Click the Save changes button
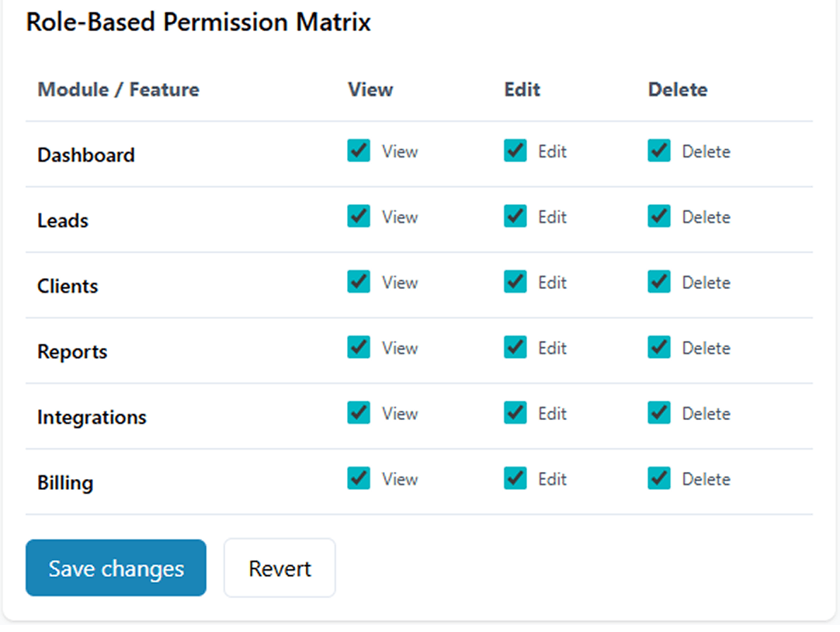This screenshot has height=632, width=840. tap(116, 568)
